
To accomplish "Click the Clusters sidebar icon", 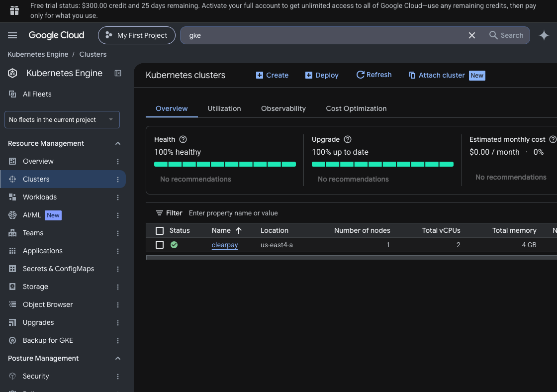I will tap(12, 179).
